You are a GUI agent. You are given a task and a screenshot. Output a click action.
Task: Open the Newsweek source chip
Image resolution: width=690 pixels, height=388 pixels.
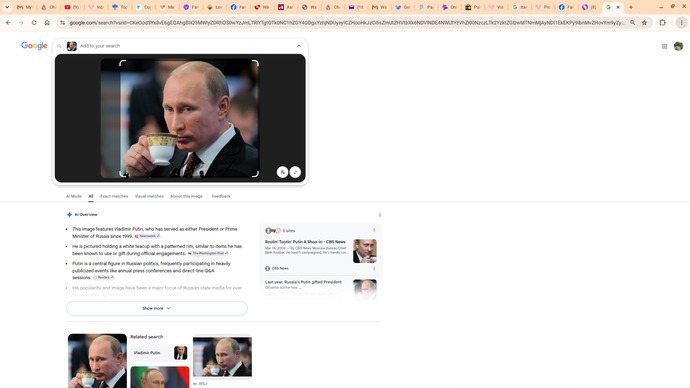coord(147,236)
